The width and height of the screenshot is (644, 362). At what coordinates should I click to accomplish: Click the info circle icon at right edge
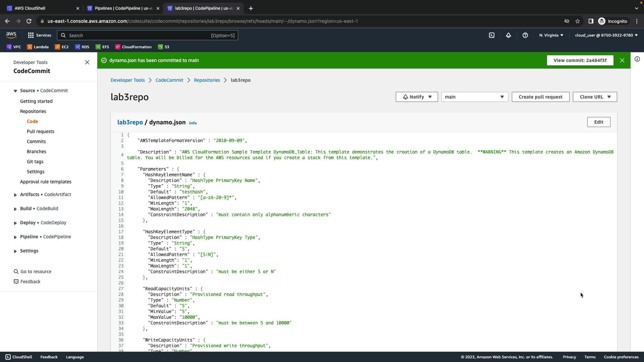pos(637,59)
